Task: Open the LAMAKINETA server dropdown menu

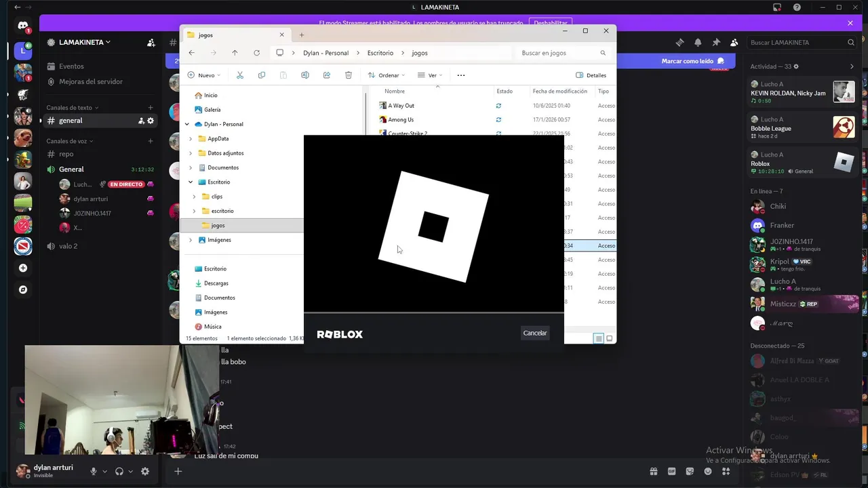Action: click(x=85, y=42)
